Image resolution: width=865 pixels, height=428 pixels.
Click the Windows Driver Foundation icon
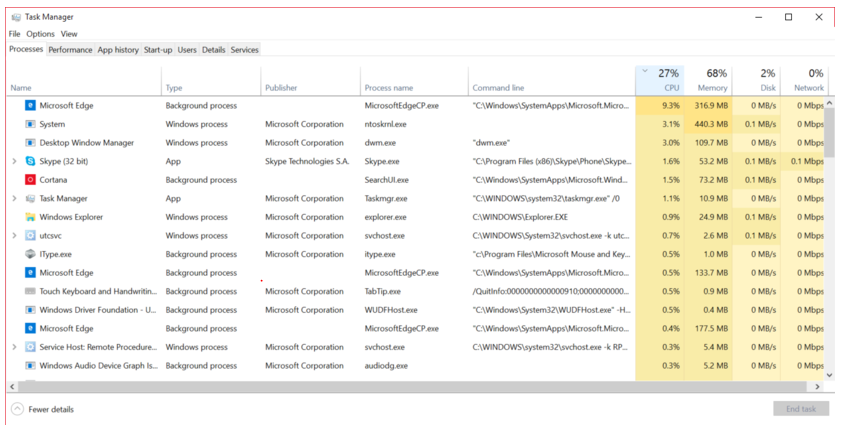pyautogui.click(x=30, y=310)
